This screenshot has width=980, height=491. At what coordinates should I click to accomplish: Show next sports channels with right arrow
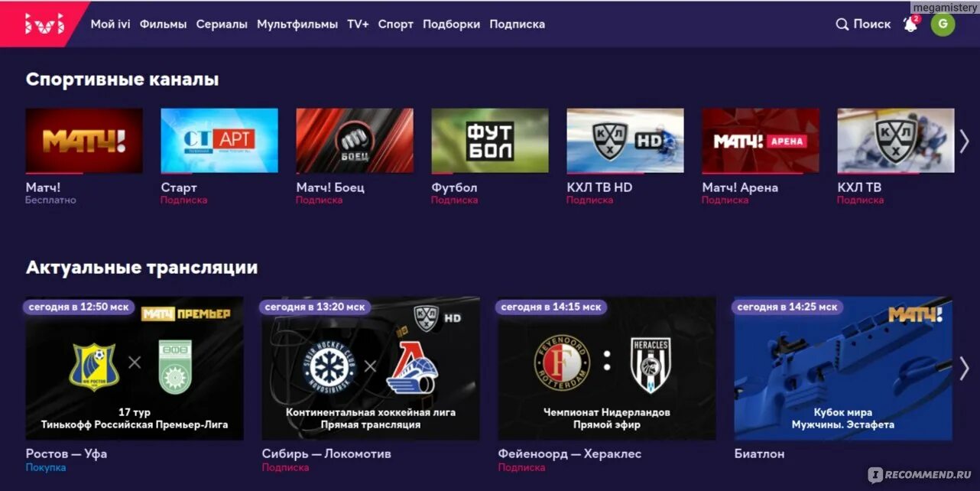click(x=964, y=141)
